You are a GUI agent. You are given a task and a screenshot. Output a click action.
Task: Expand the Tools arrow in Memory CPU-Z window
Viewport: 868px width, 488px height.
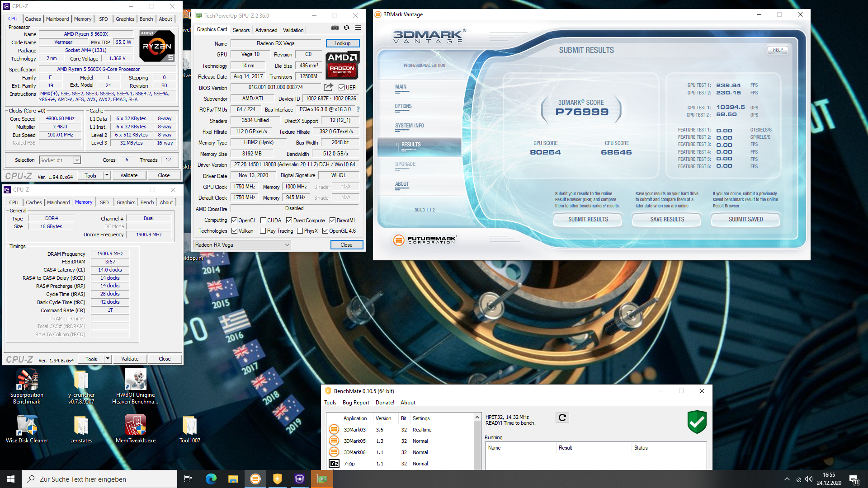[108, 359]
